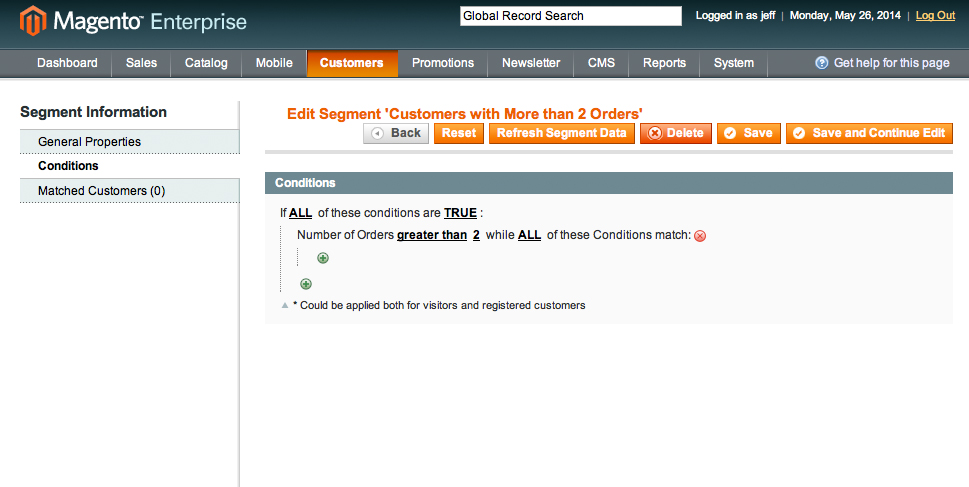The height and width of the screenshot is (487, 969).
Task: Click the Refresh Segment Data button
Action: point(562,133)
